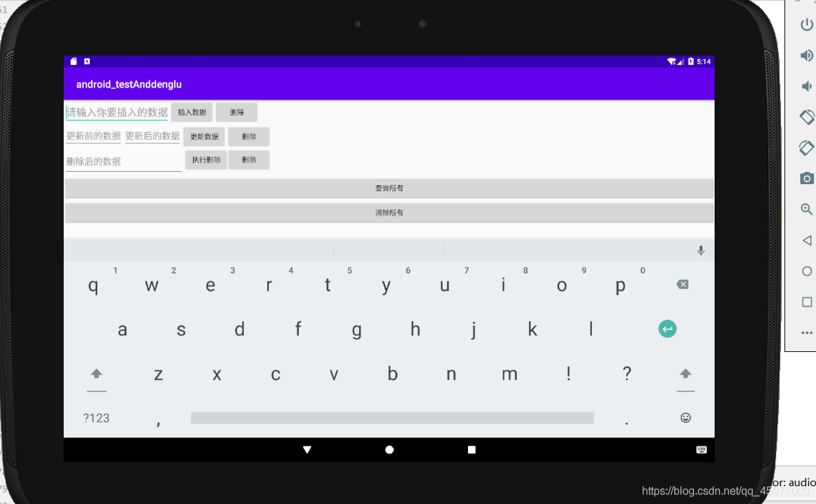
Task: Focus the 删除后的数据 input field
Action: click(123, 161)
